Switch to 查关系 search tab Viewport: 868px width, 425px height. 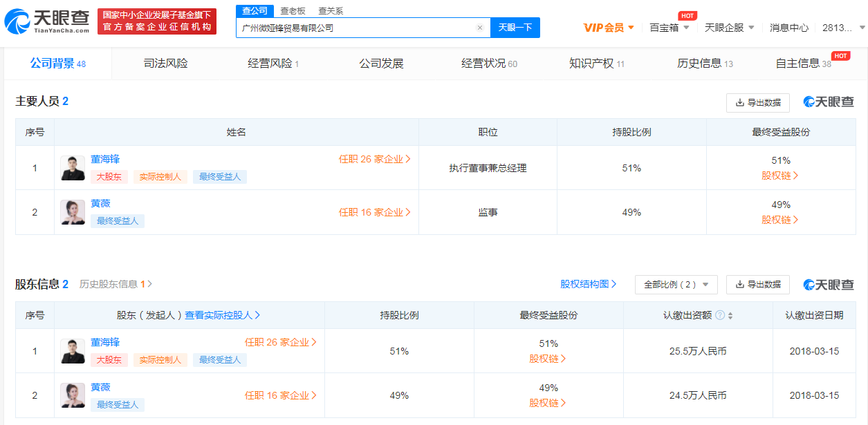coord(331,10)
